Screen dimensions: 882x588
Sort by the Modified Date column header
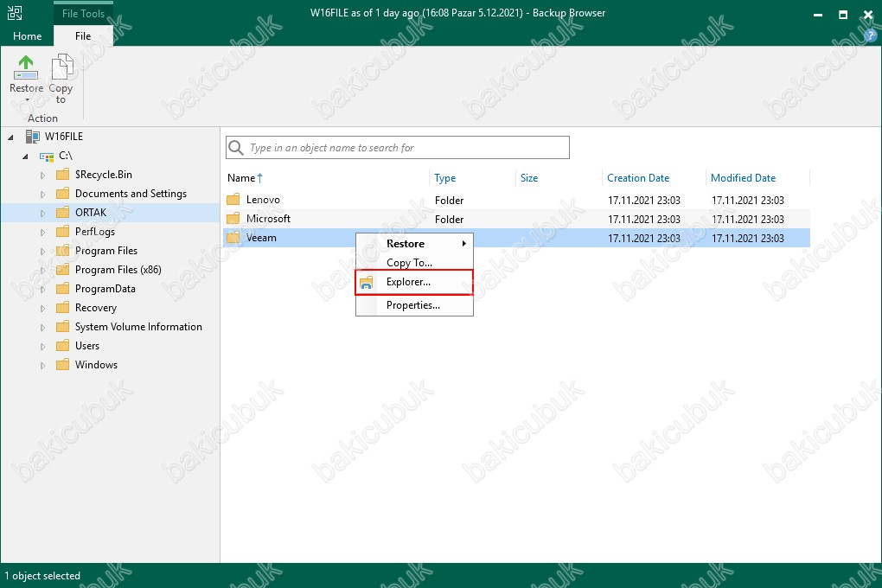757,178
